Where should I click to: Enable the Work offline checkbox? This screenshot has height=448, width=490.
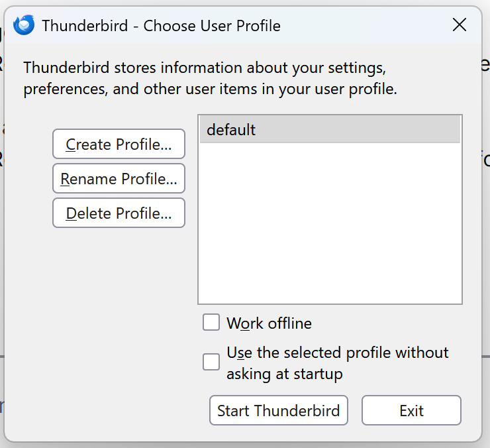(211, 323)
